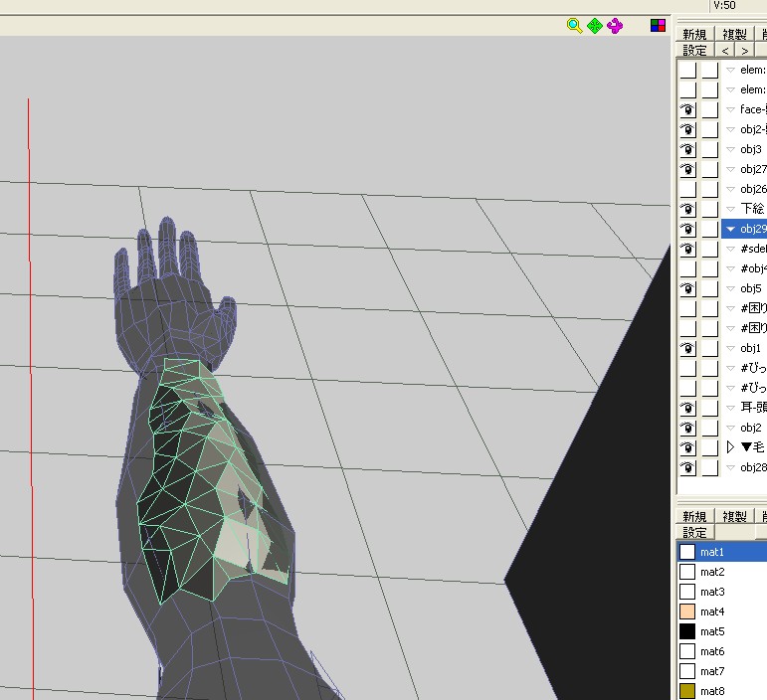
Task: Hide the selected obj29 object eye icon
Action: point(687,229)
